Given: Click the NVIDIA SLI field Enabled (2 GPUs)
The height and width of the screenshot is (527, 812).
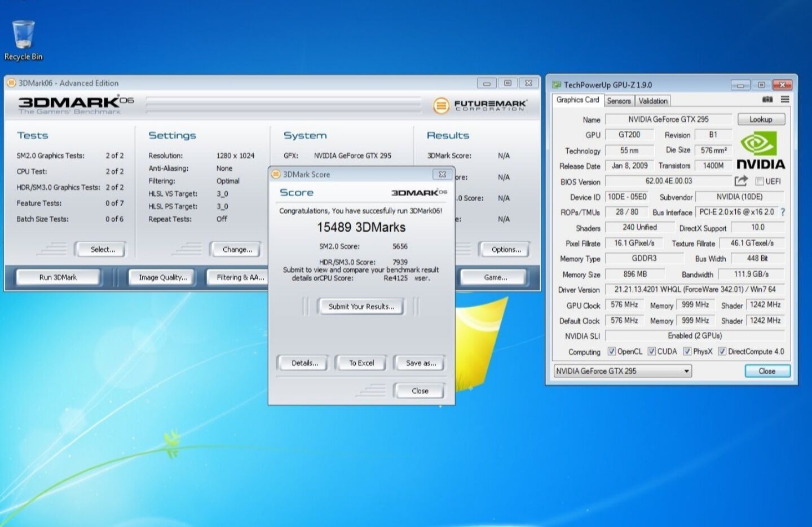Looking at the screenshot, I should (695, 335).
